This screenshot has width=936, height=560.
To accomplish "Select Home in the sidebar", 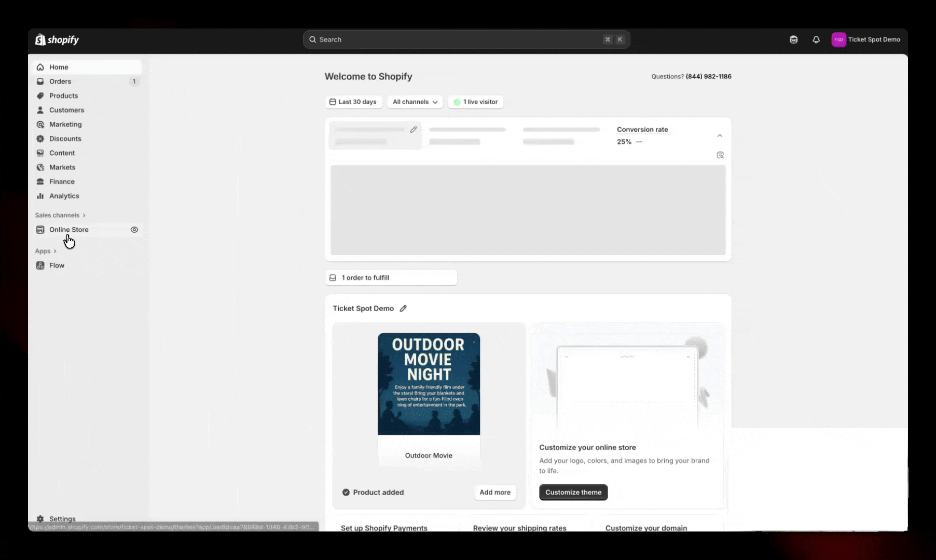I will coord(59,67).
